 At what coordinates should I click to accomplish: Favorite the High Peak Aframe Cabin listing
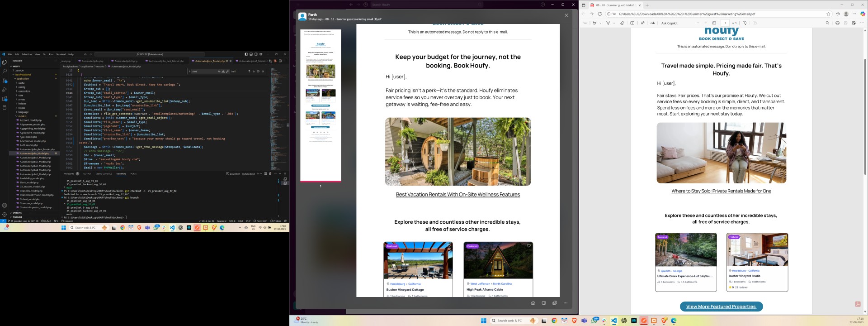[x=528, y=246]
